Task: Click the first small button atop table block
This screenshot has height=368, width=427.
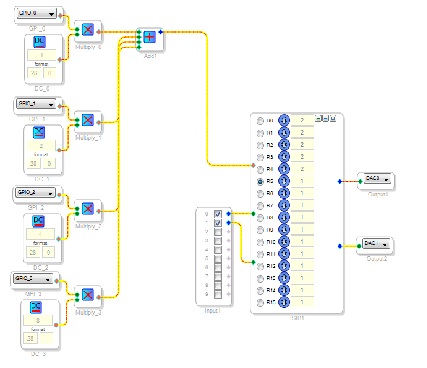Action: coord(318,118)
